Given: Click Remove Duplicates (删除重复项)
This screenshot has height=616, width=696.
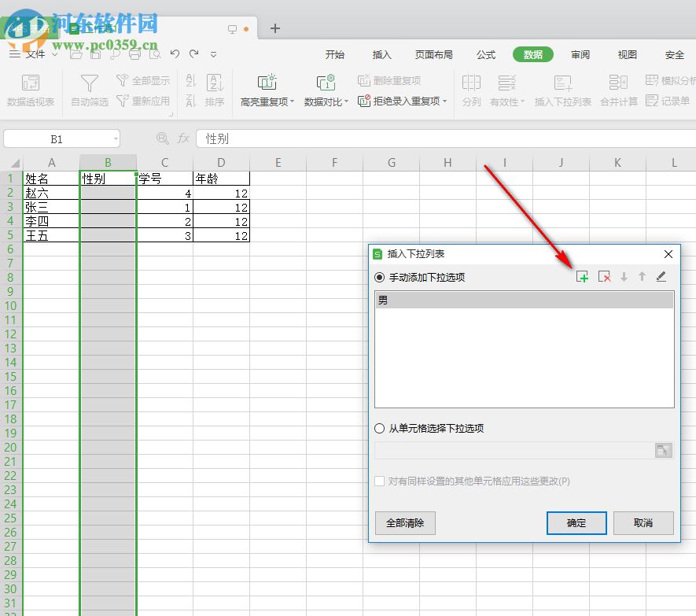Looking at the screenshot, I should click(389, 80).
